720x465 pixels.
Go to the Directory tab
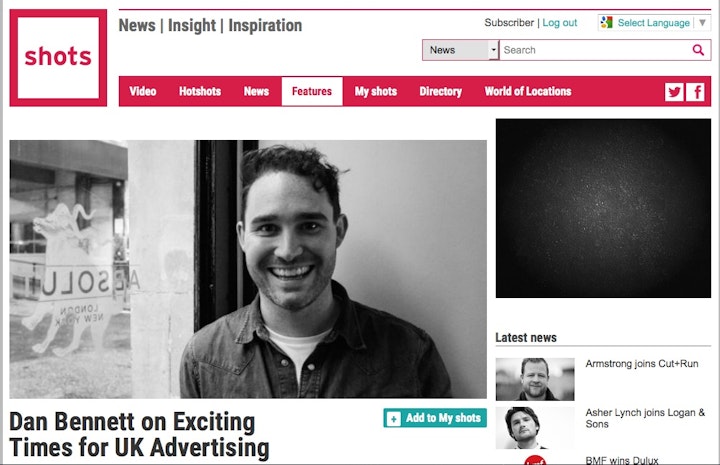pyautogui.click(x=440, y=91)
